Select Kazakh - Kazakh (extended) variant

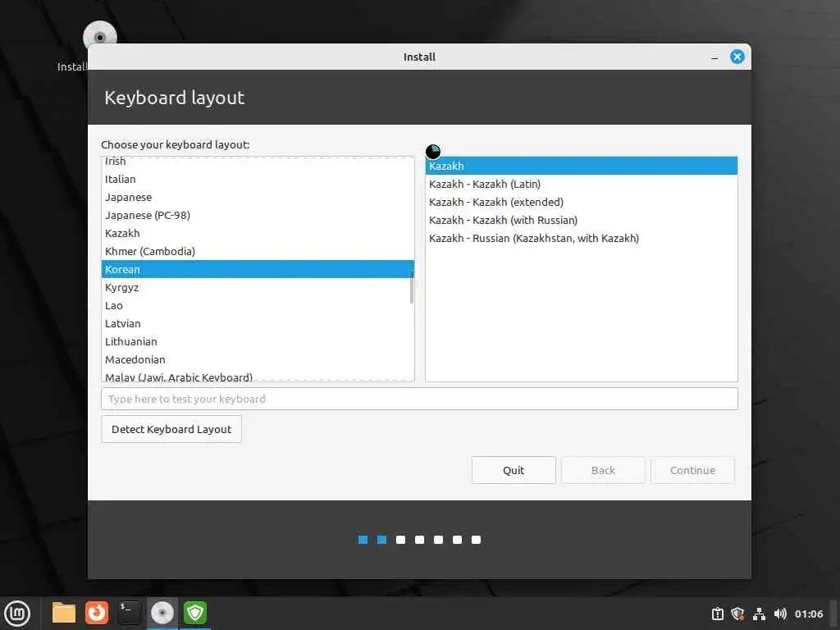click(x=582, y=202)
